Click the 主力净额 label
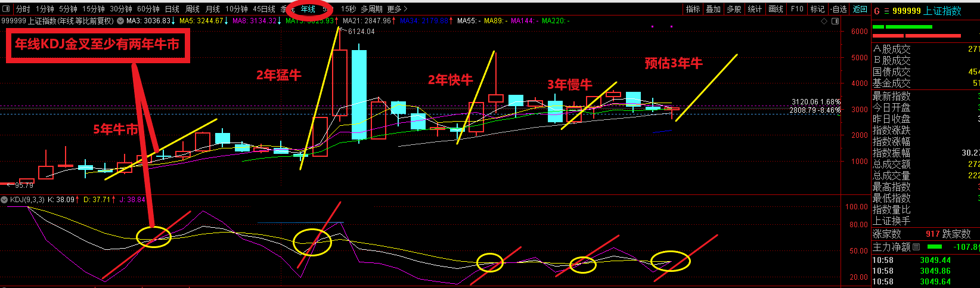This screenshot has height=288, width=980. [892, 247]
